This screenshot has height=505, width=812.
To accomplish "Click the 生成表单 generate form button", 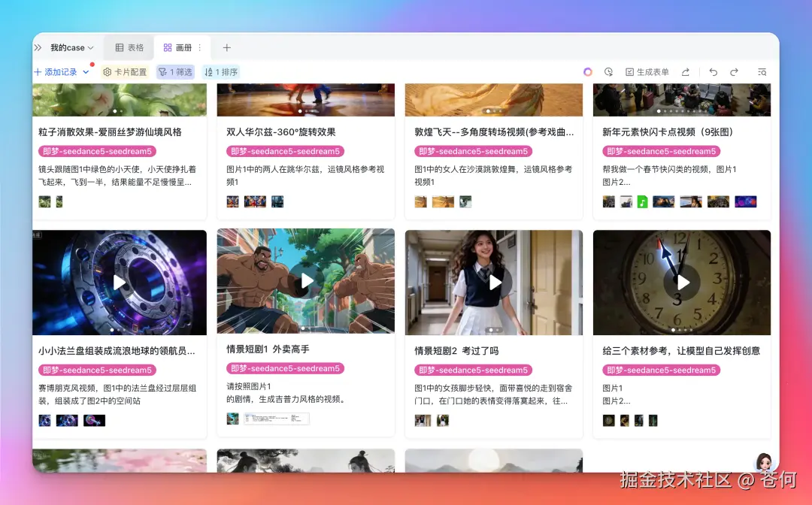I will [648, 71].
